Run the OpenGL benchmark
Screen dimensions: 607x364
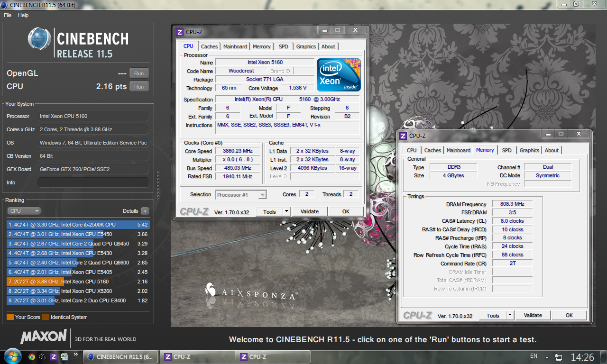tap(139, 73)
